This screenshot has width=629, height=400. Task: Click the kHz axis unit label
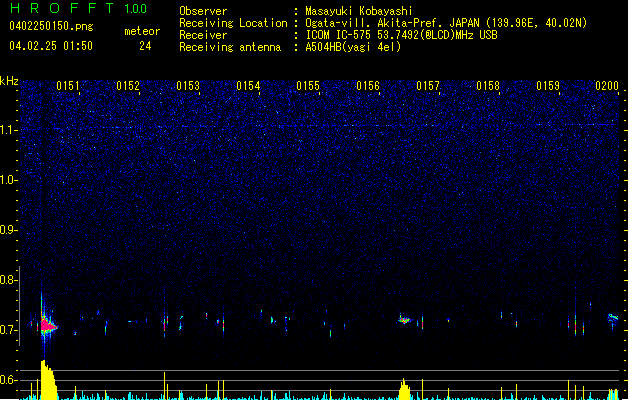[9, 81]
